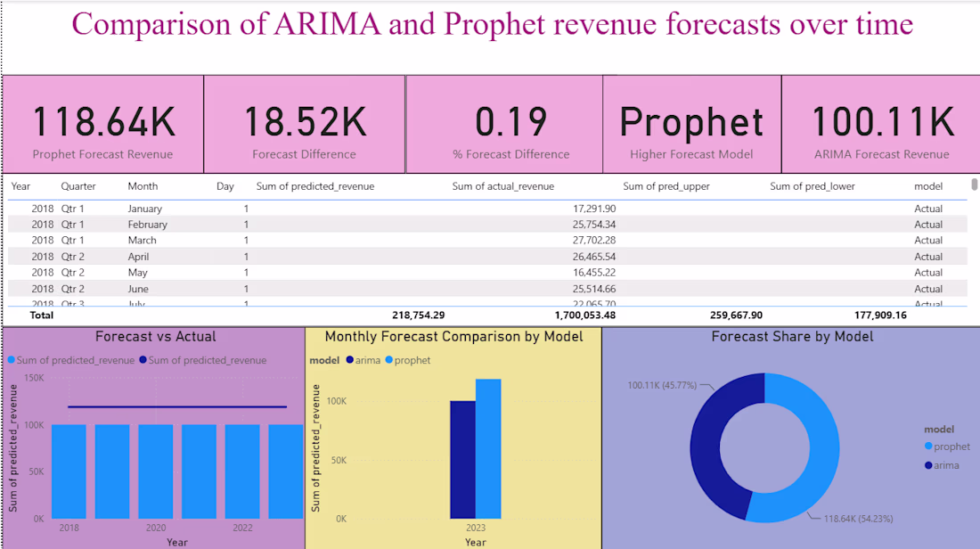Select the 2022 bar in Forecast vs Actual
Image resolution: width=980 pixels, height=549 pixels.
pos(242,471)
